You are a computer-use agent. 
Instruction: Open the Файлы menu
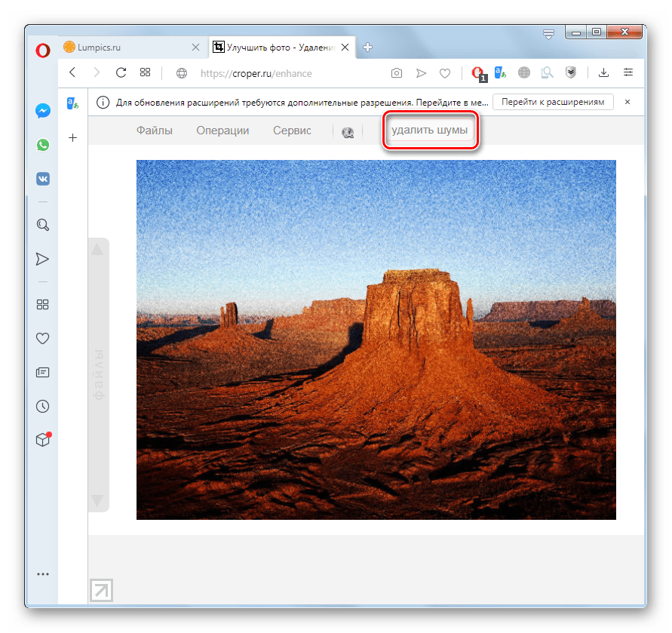click(x=155, y=131)
